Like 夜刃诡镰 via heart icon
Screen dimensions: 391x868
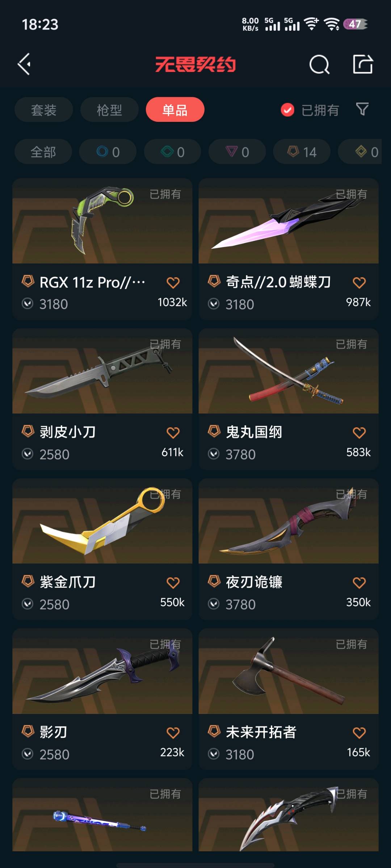359,583
